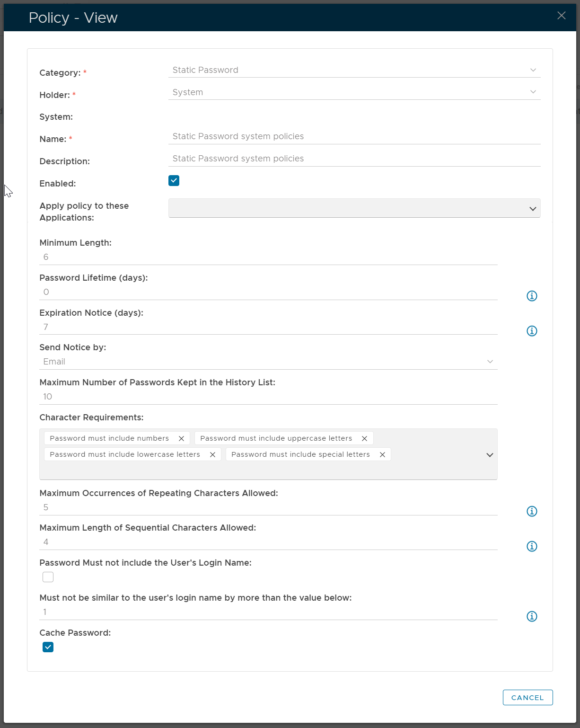Uncheck the Cache Password checkbox
Image resolution: width=580 pixels, height=728 pixels.
pyautogui.click(x=48, y=647)
